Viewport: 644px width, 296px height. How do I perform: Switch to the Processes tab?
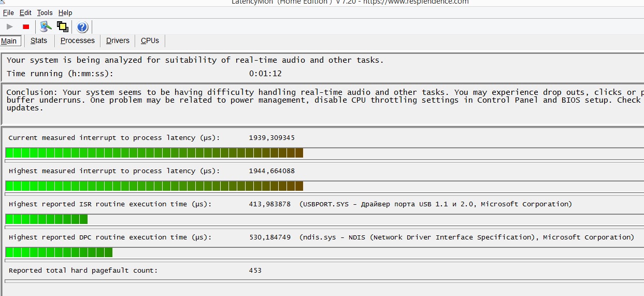(x=78, y=40)
